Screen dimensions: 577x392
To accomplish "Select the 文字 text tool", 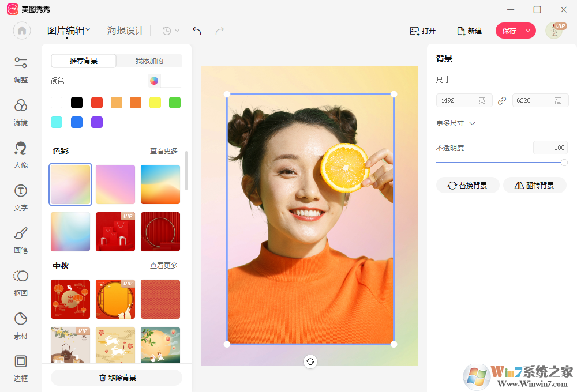I will click(21, 198).
